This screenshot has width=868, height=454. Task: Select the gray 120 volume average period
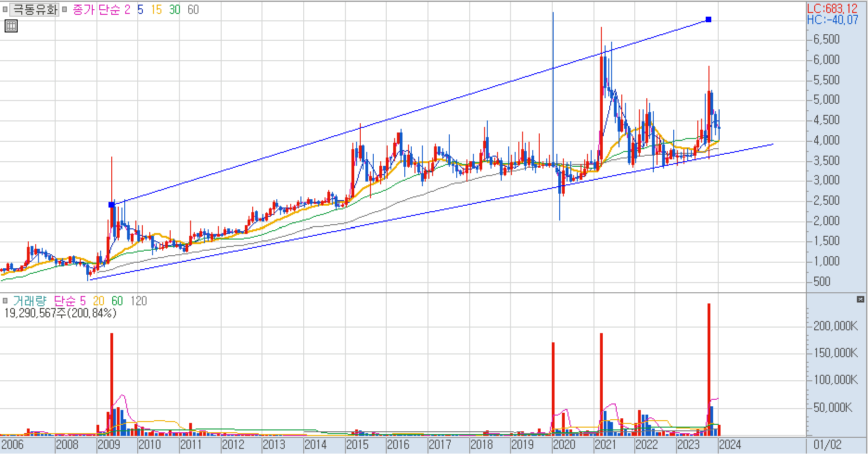click(139, 301)
